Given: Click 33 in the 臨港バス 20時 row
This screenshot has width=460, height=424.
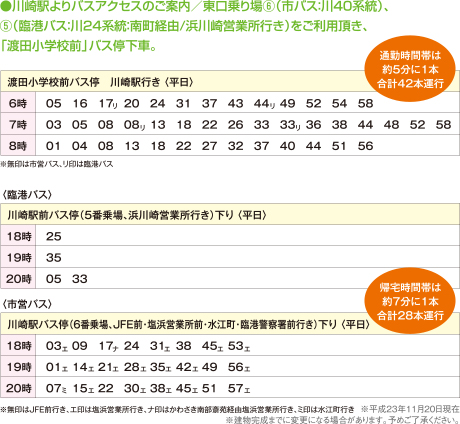Looking at the screenshot, I should click(80, 279).
